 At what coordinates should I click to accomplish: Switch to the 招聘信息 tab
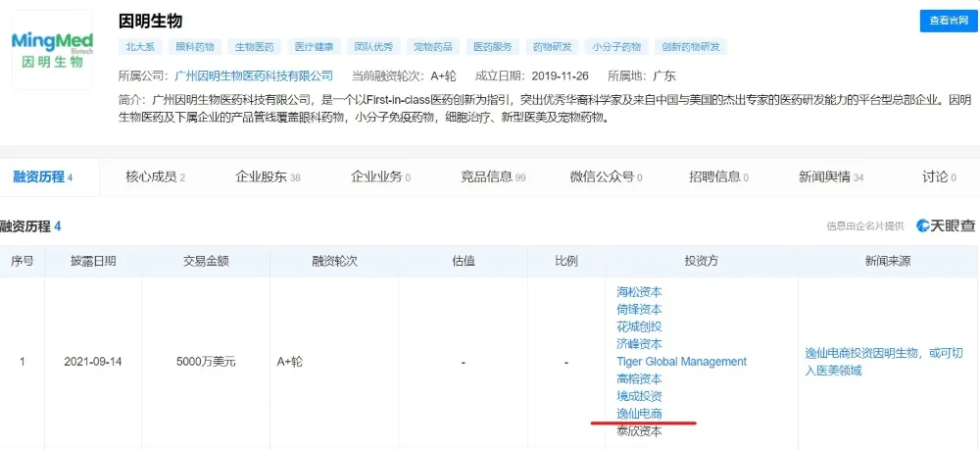pyautogui.click(x=718, y=177)
